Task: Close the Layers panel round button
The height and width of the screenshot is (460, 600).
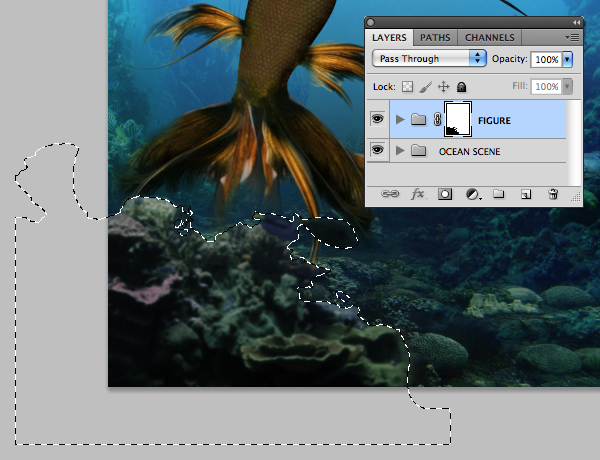Action: [x=370, y=23]
